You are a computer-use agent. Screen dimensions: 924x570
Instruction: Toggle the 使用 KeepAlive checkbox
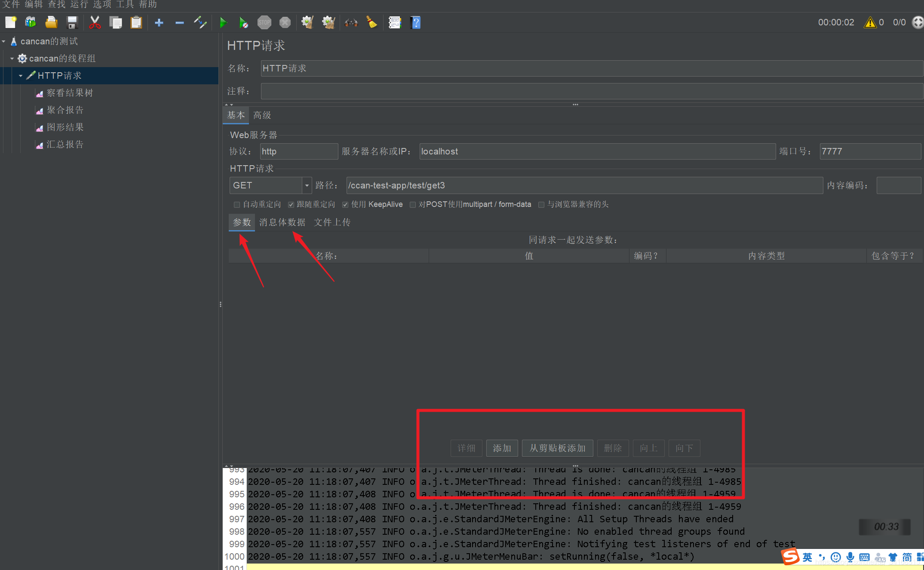pos(345,205)
